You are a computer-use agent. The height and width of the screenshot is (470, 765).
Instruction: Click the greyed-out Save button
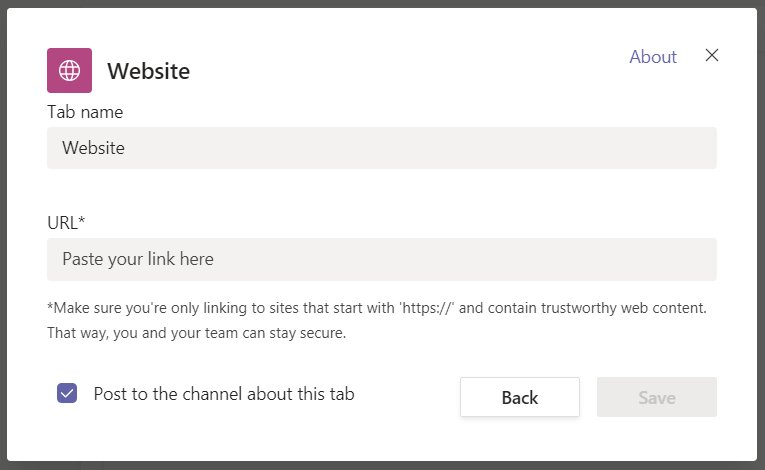[x=657, y=397]
